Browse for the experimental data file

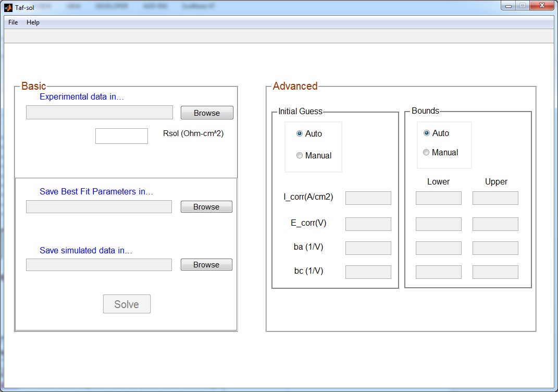(207, 113)
